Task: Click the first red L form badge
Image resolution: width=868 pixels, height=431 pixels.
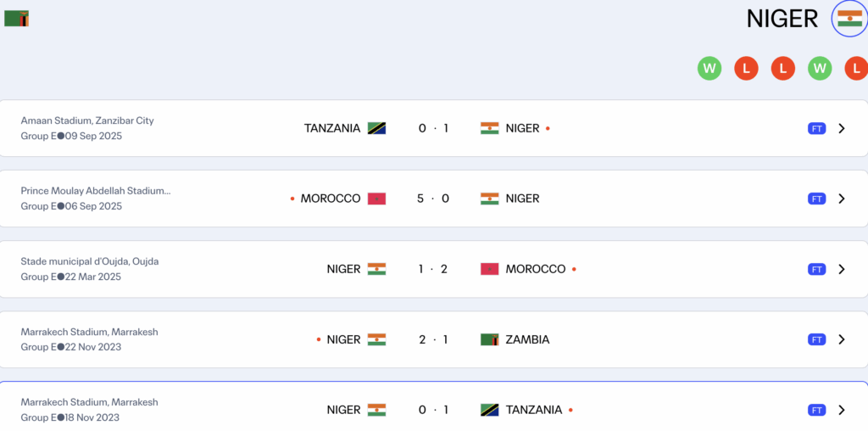Action: tap(746, 69)
